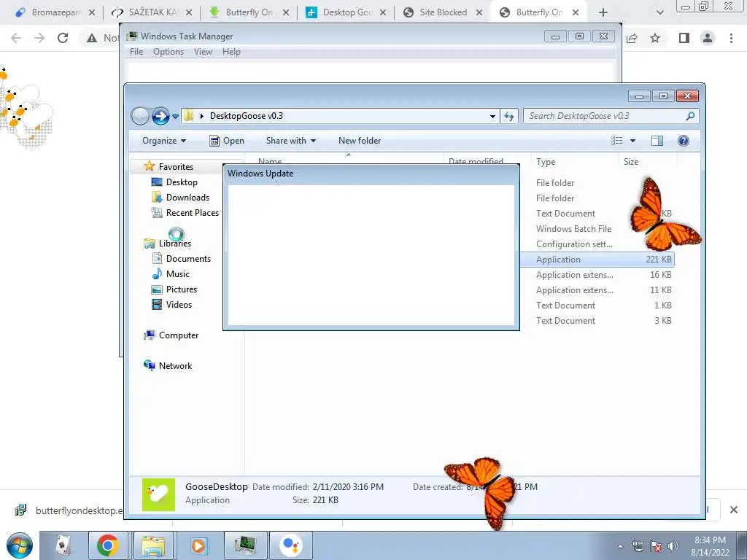Switch to the Site Blocked Chrome tab
This screenshot has width=747, height=560.
443,12
